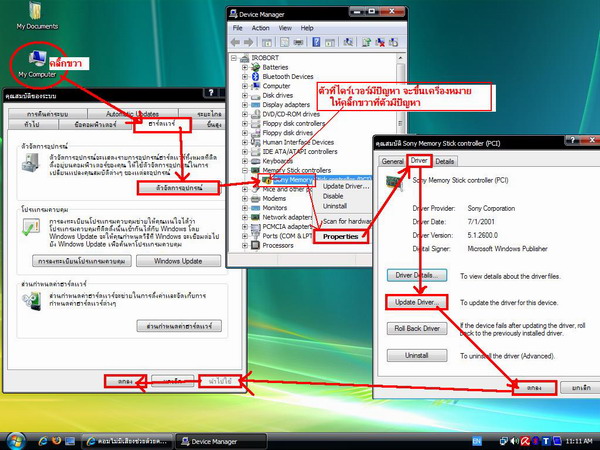Viewport: 600px width, 450px height.
Task: Select the IDE ATA/ATAPI controllers tree row
Action: pyautogui.click(x=300, y=152)
